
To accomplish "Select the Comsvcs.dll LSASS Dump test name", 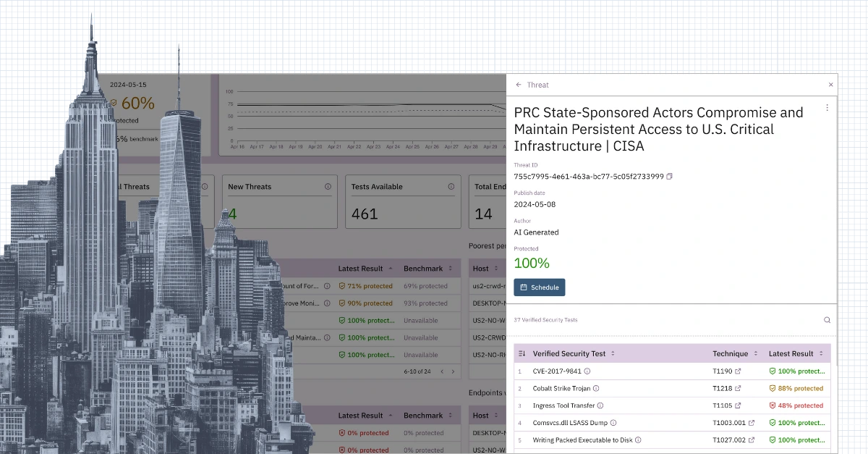I will point(569,423).
